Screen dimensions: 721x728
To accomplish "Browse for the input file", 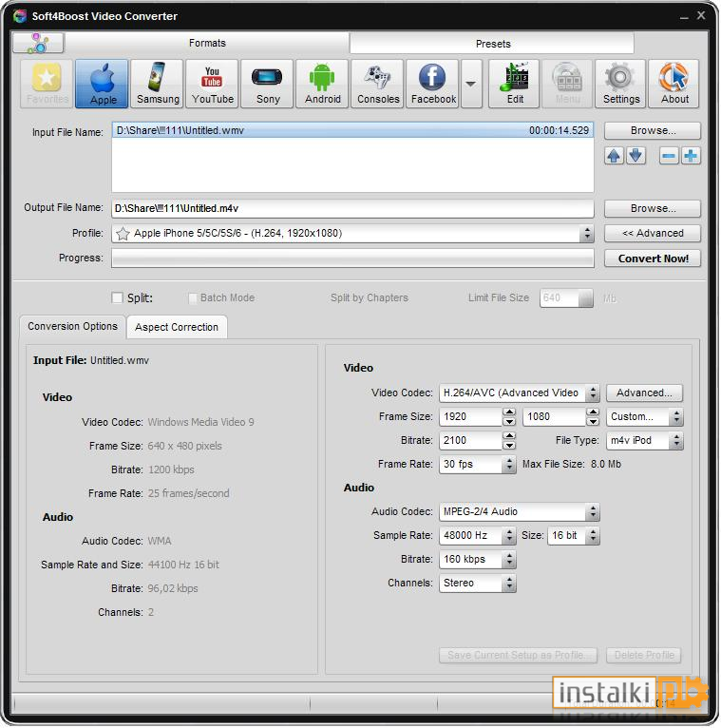I will (x=652, y=130).
